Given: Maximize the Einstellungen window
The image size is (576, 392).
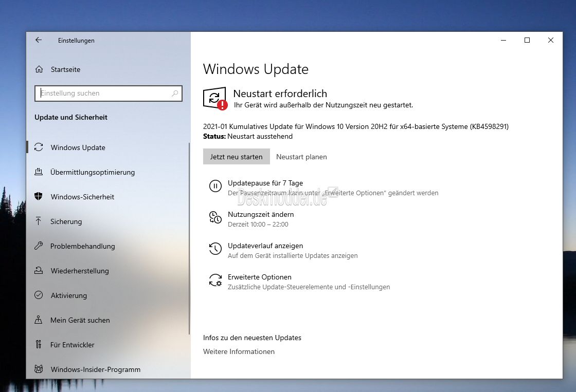Looking at the screenshot, I should point(527,40).
